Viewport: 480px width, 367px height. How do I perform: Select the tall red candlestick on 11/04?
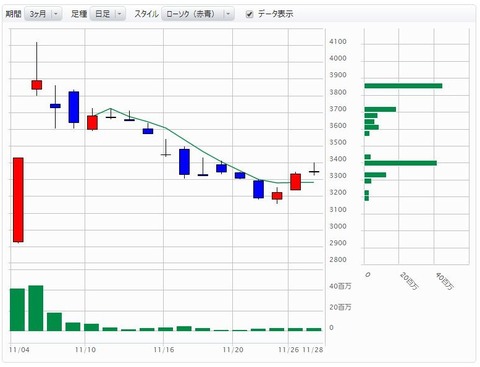point(18,200)
